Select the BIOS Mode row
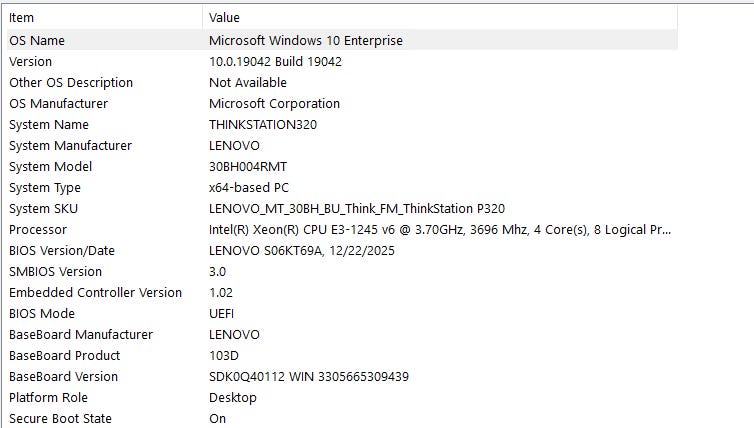 342,314
